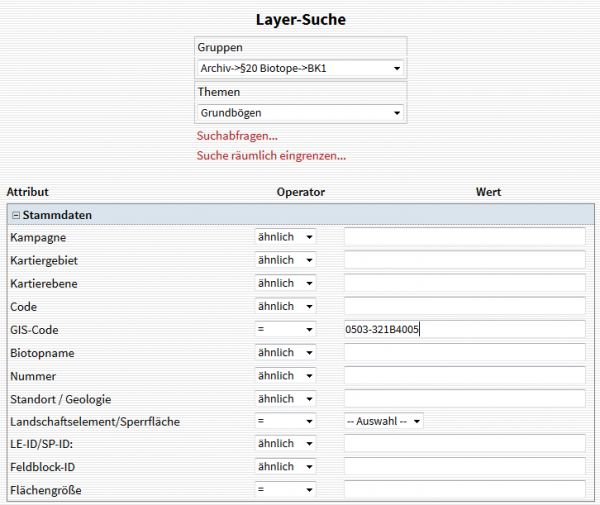Open operator dropdown for Nummer
This screenshot has width=600, height=505.
point(285,376)
